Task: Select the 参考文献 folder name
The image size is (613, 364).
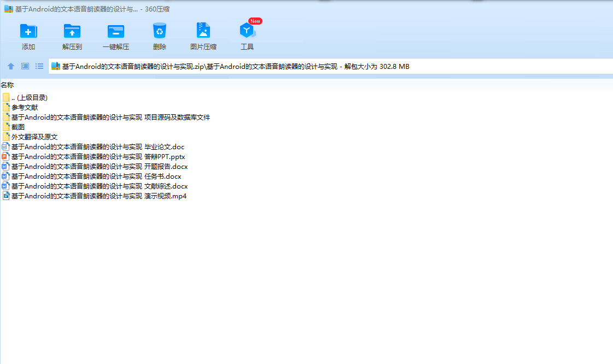Action: pos(25,108)
